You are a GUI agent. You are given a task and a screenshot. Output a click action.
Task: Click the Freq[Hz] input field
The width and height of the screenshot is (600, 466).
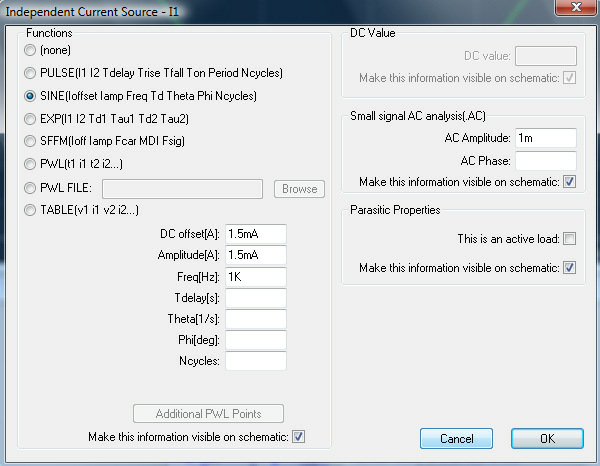click(256, 277)
